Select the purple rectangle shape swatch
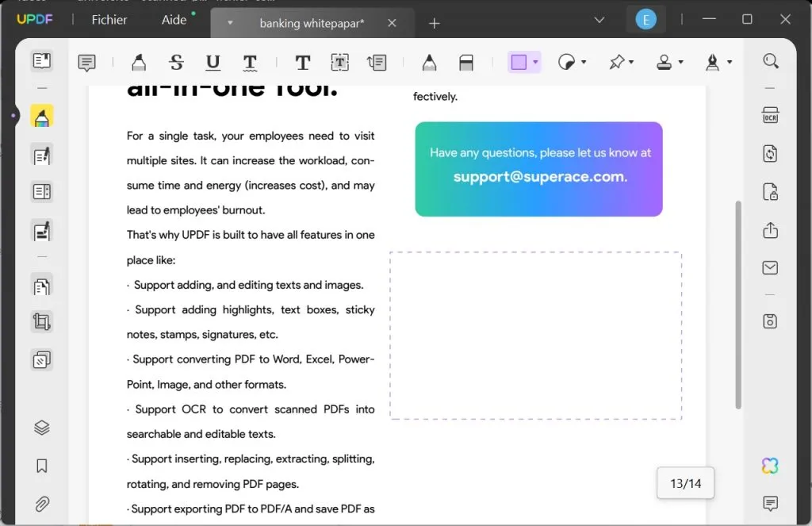This screenshot has height=526, width=812. pos(519,62)
